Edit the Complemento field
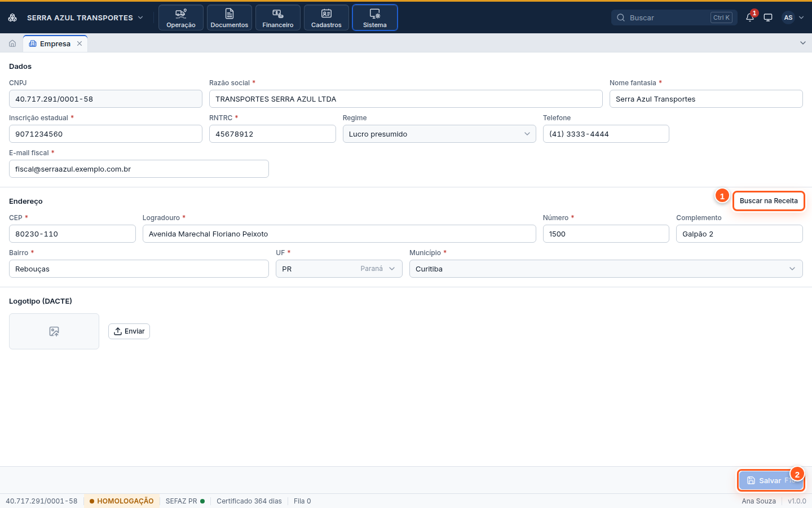The height and width of the screenshot is (508, 812). coord(739,234)
